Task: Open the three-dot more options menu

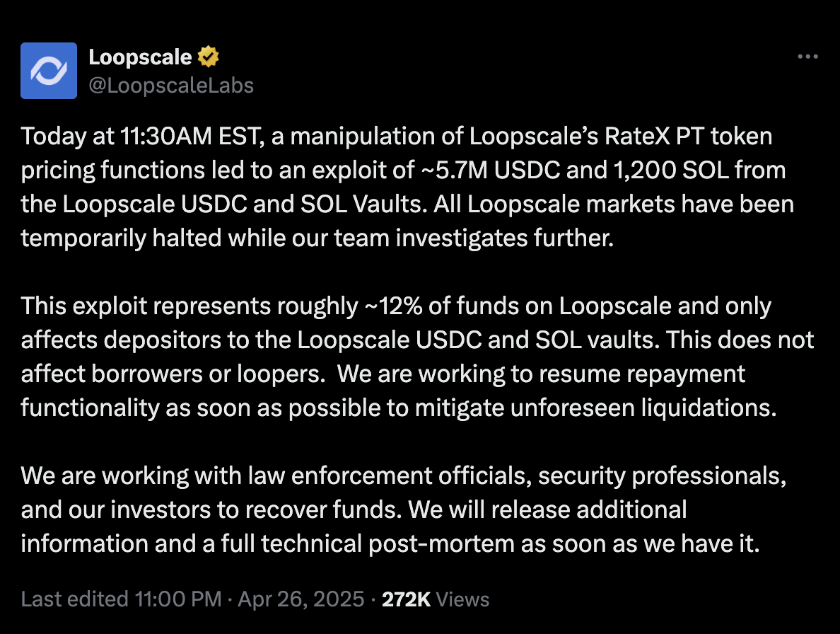Action: (807, 57)
